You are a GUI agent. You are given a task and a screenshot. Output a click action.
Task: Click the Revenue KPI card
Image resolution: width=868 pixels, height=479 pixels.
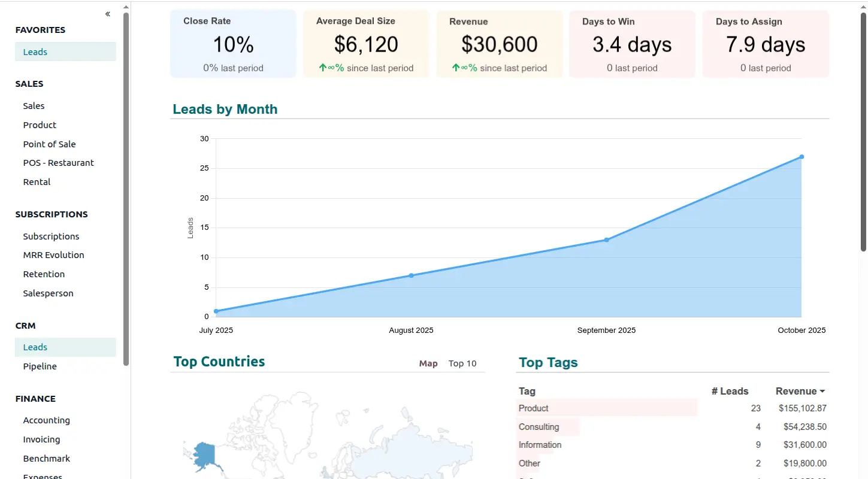pos(499,44)
